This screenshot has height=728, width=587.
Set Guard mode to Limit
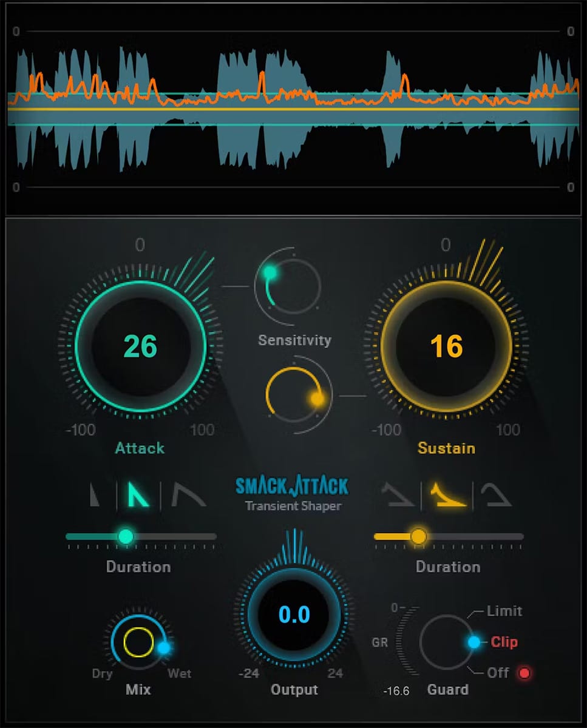click(504, 612)
